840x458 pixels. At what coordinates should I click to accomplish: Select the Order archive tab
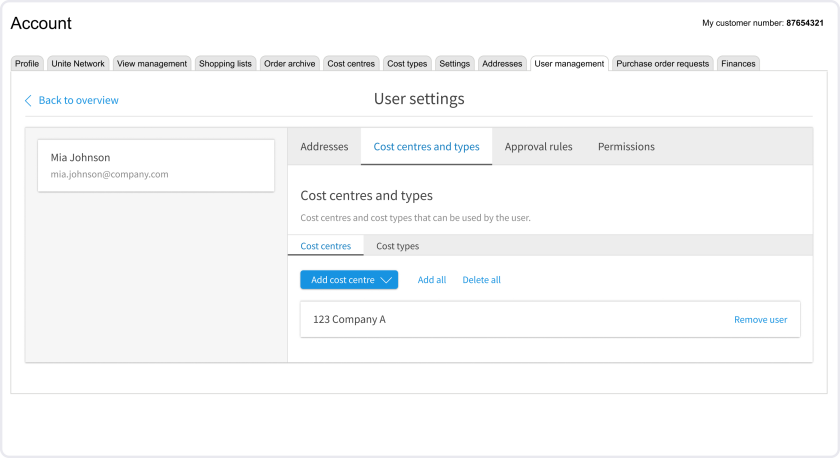[x=290, y=64]
